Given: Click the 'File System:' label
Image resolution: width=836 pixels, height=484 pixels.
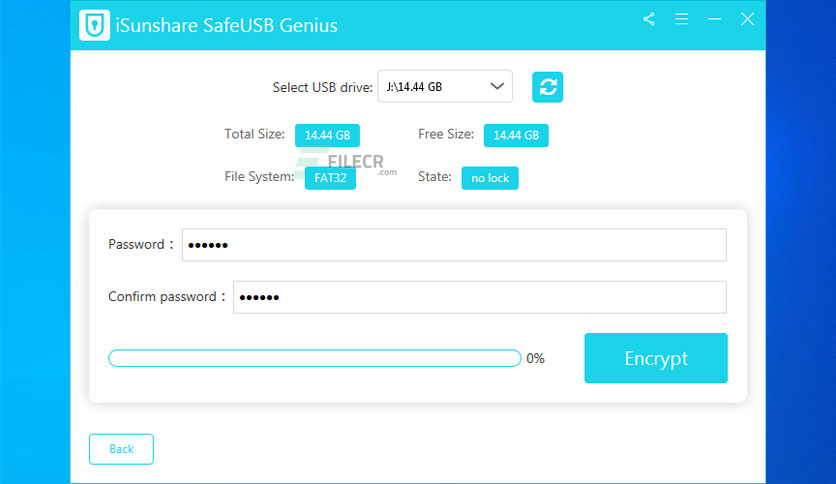Looking at the screenshot, I should 259,176.
